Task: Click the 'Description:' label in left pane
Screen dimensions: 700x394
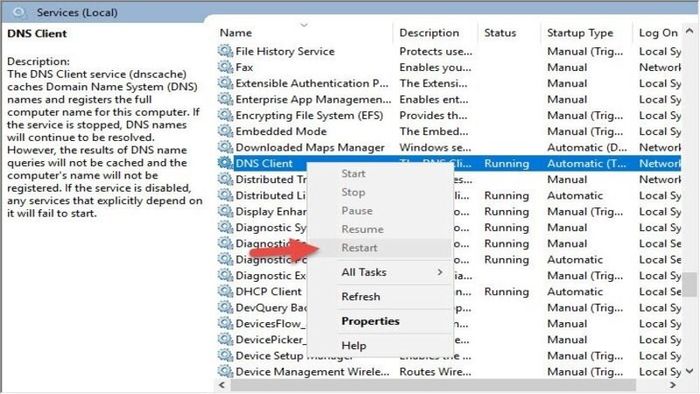Action: pos(38,61)
